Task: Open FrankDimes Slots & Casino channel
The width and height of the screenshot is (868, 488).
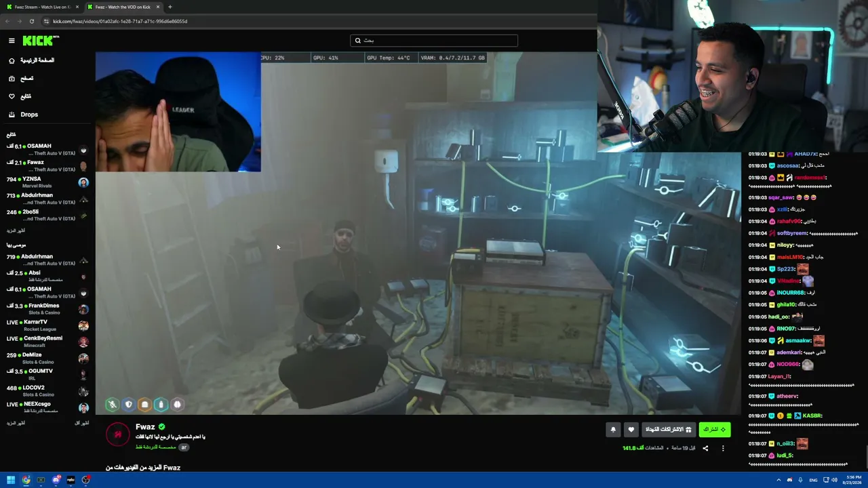Action: tap(47, 308)
